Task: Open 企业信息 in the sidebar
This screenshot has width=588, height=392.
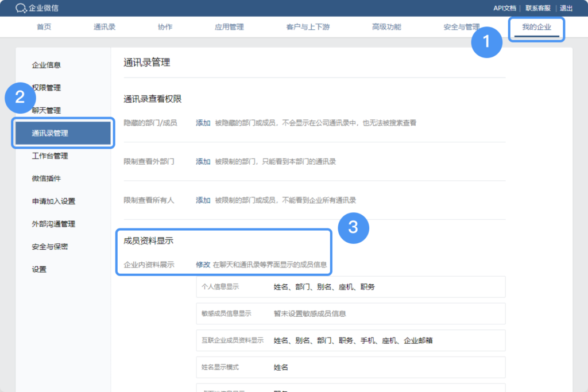Action: click(x=46, y=65)
